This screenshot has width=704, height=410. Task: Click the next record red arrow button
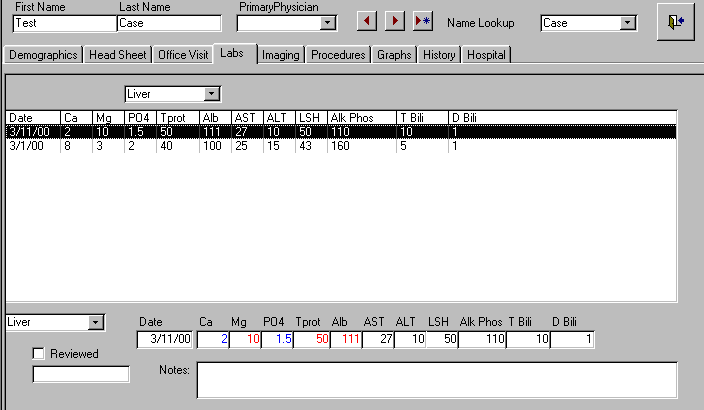click(x=395, y=22)
